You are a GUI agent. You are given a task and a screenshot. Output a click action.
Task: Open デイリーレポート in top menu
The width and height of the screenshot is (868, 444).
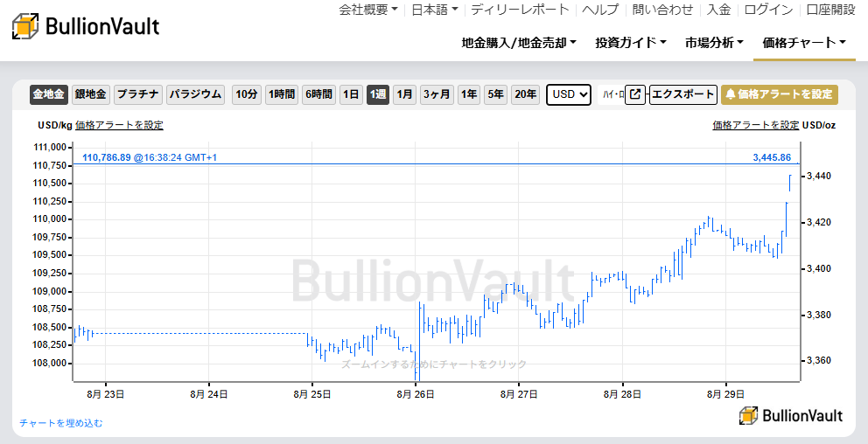coord(520,10)
